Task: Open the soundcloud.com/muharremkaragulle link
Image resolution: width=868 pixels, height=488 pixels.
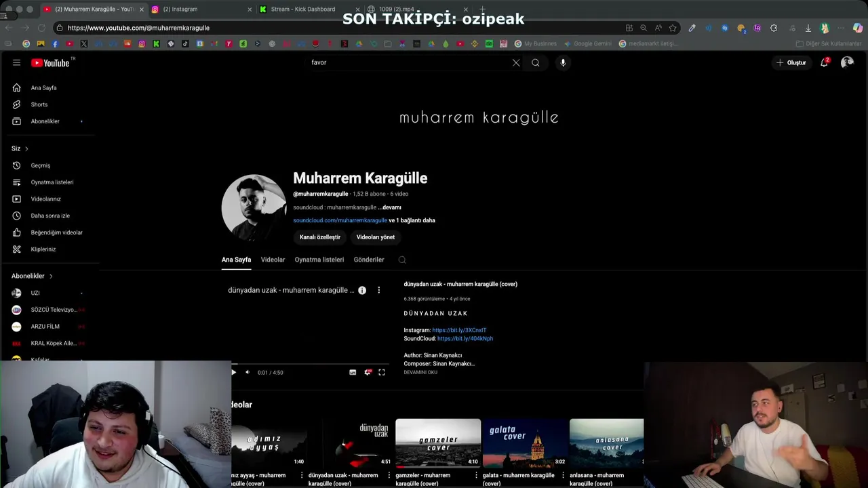Action: point(340,220)
